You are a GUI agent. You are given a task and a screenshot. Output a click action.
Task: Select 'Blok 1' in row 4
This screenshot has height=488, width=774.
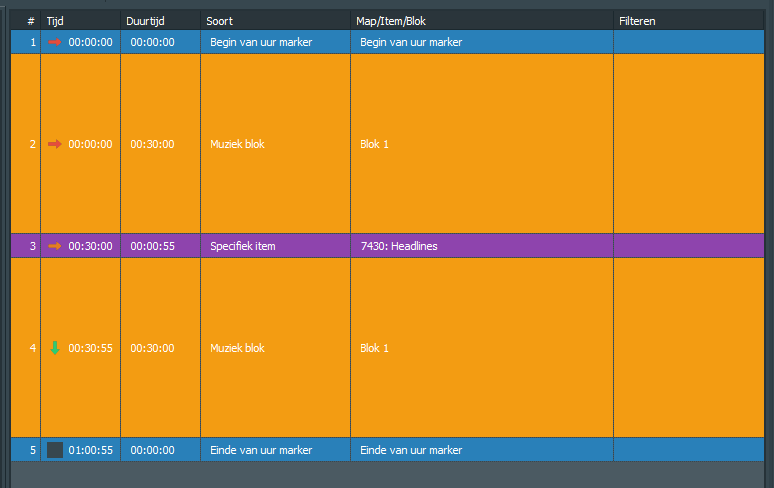[x=374, y=348]
